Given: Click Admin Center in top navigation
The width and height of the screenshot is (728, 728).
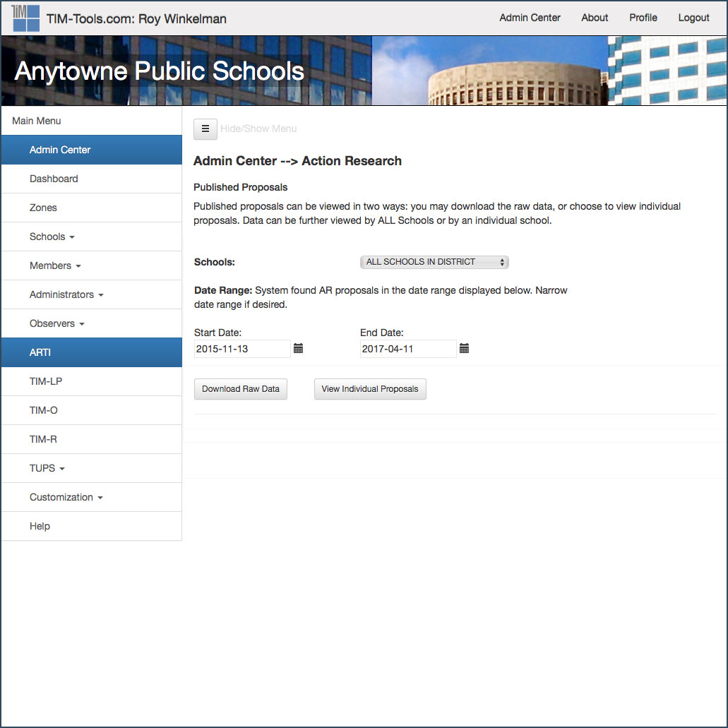Looking at the screenshot, I should [530, 18].
